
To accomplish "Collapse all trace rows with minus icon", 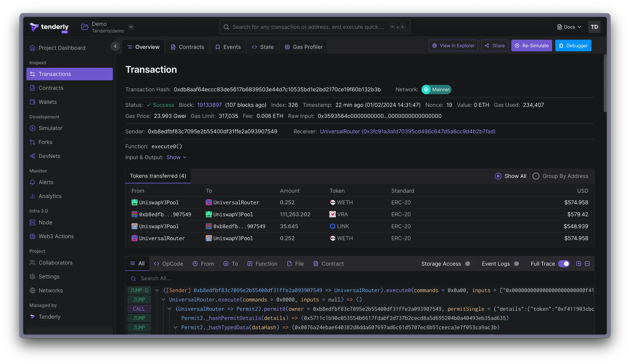I will (x=587, y=264).
